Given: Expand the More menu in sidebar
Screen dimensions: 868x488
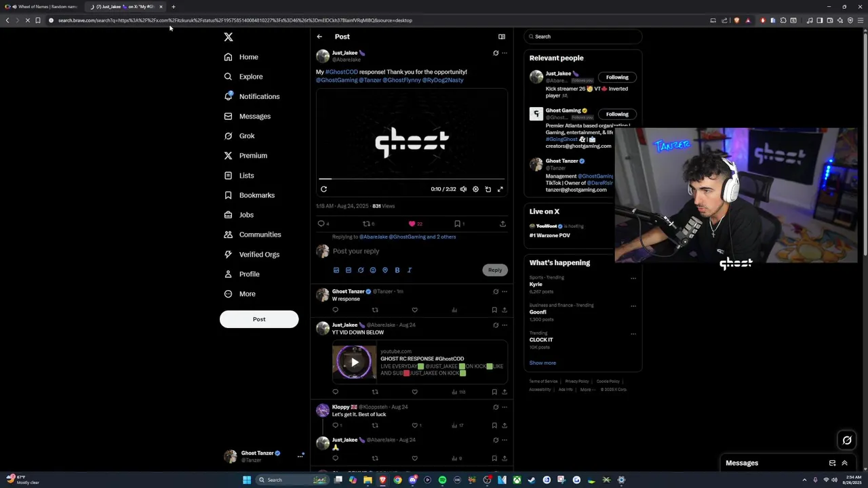Looking at the screenshot, I should coord(240,293).
